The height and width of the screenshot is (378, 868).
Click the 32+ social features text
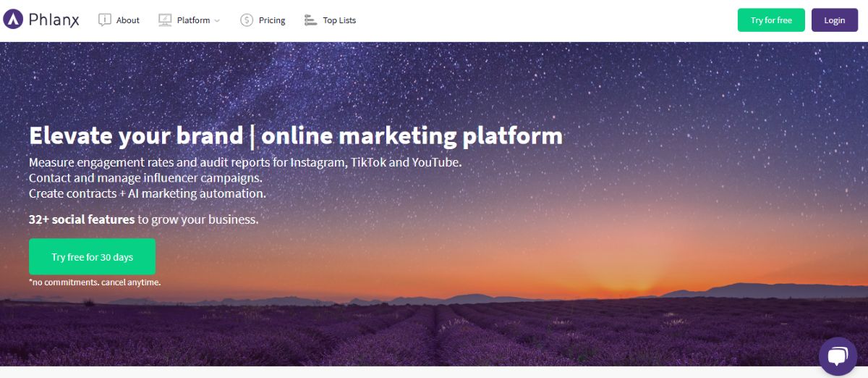82,219
